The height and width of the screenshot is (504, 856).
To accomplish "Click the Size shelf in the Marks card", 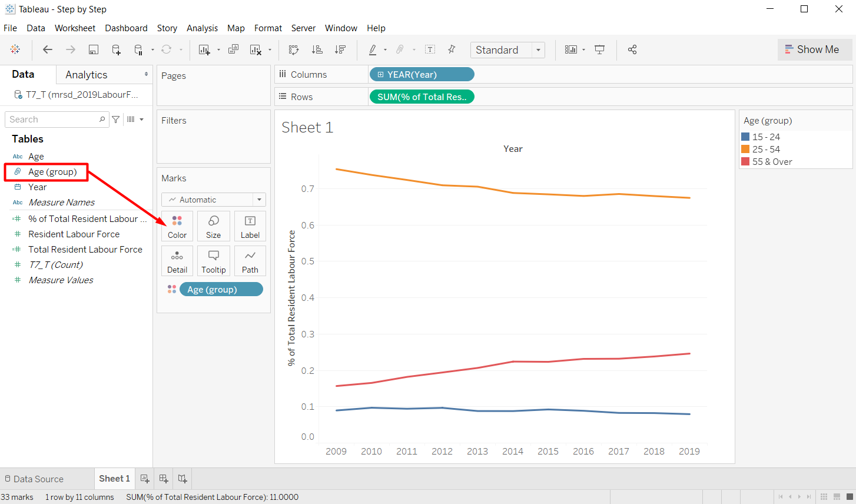I will (x=213, y=226).
